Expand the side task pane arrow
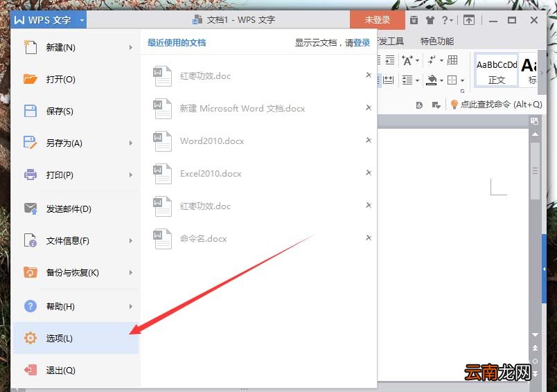 click(544, 269)
